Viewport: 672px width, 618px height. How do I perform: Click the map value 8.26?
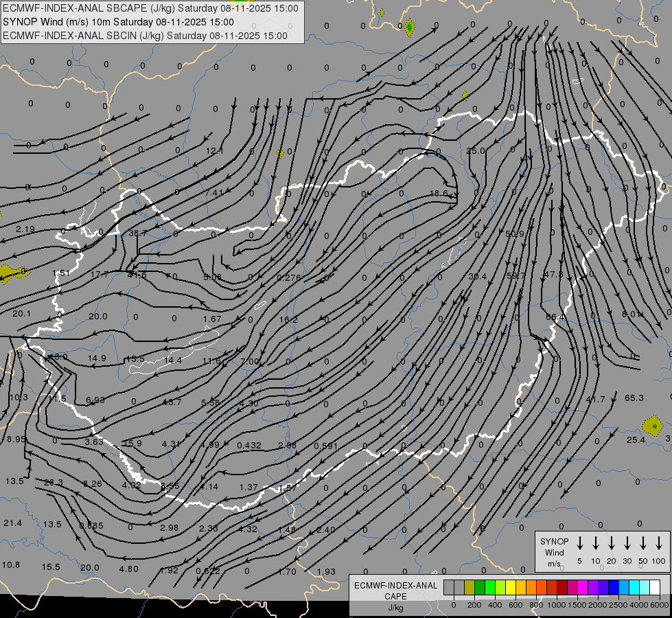click(x=93, y=484)
